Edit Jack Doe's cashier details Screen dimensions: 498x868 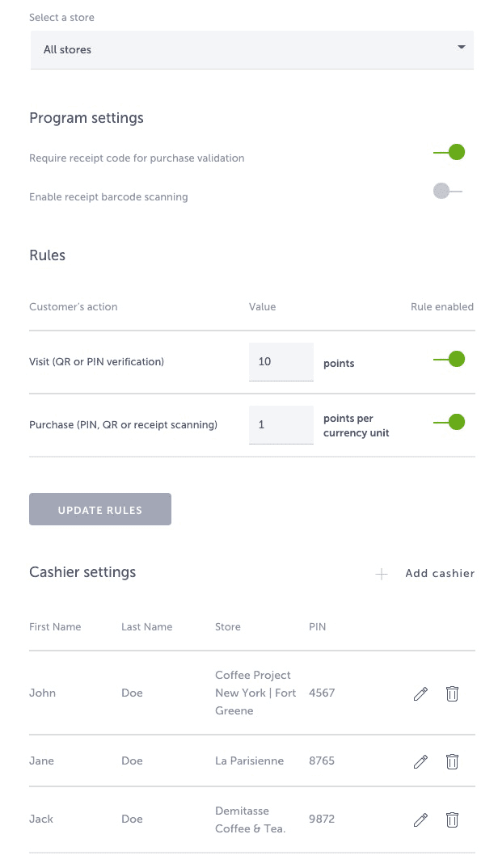(x=420, y=820)
